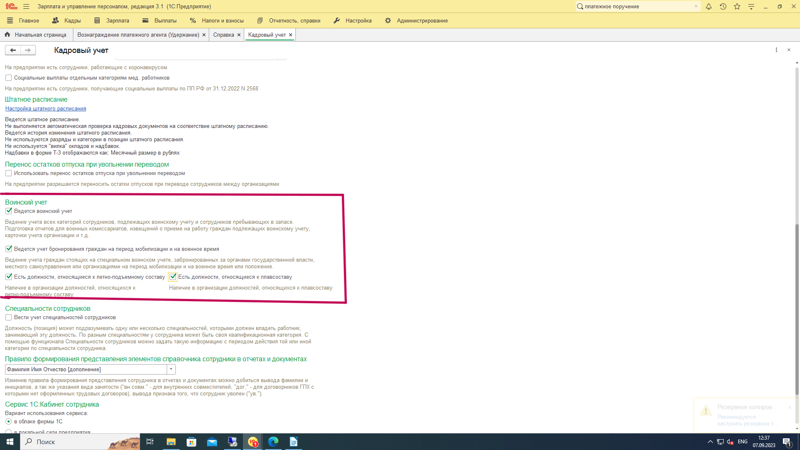The image size is (800, 450).
Task: Toggle плавсоставу positions checkbox
Action: pyautogui.click(x=173, y=277)
